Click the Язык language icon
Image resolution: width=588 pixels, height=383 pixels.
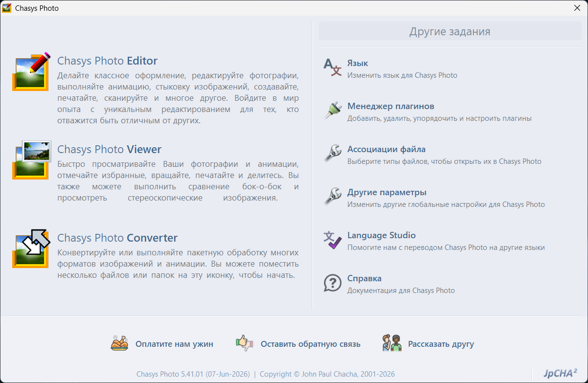click(x=333, y=67)
